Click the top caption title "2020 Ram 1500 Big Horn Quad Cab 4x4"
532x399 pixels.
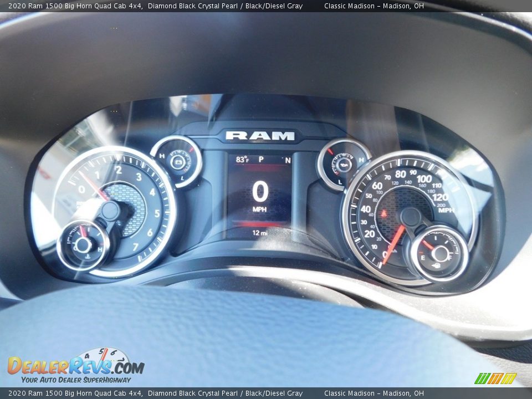tap(75, 6)
